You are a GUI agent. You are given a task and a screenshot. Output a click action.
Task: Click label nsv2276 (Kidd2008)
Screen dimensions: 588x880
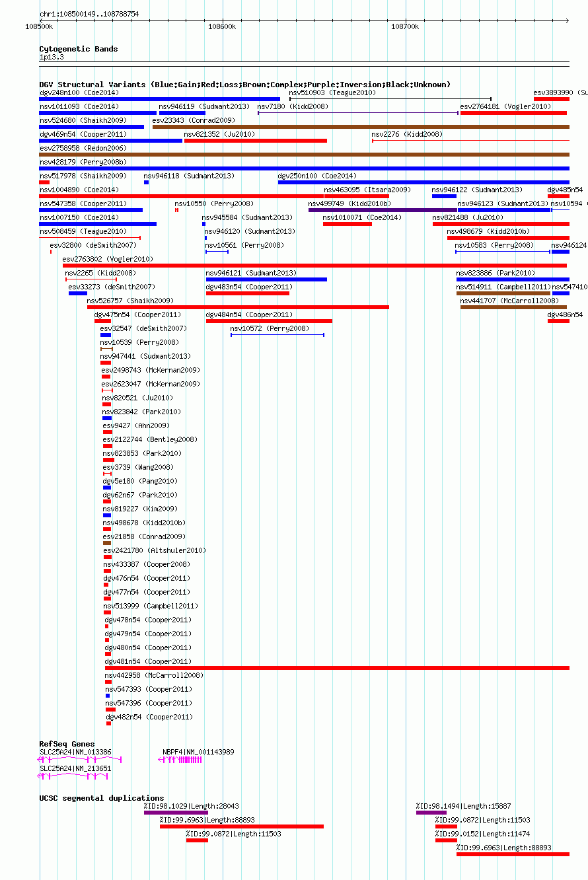pos(407,134)
